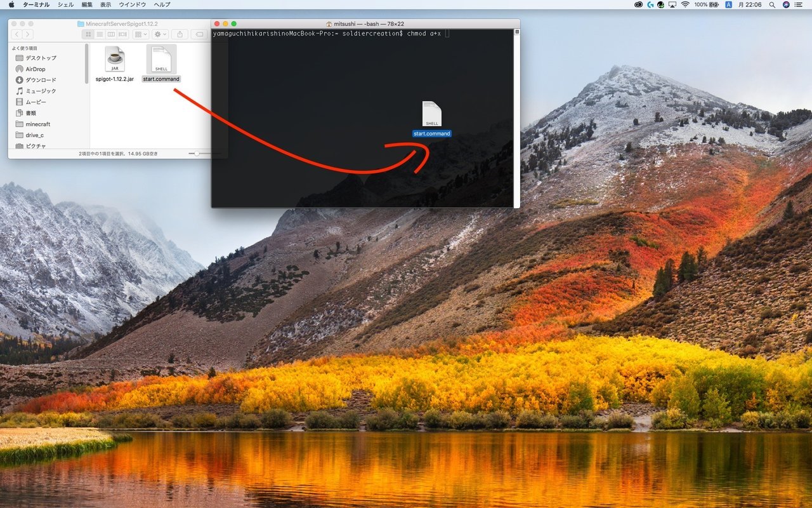
Task: Adjust the Finder icon size slider
Action: tap(198, 154)
